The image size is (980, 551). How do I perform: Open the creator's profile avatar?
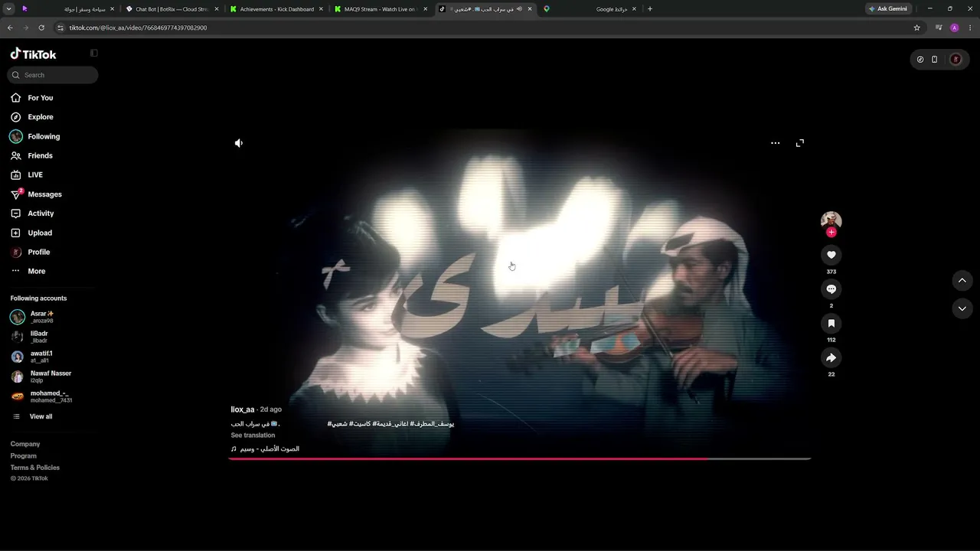[831, 220]
